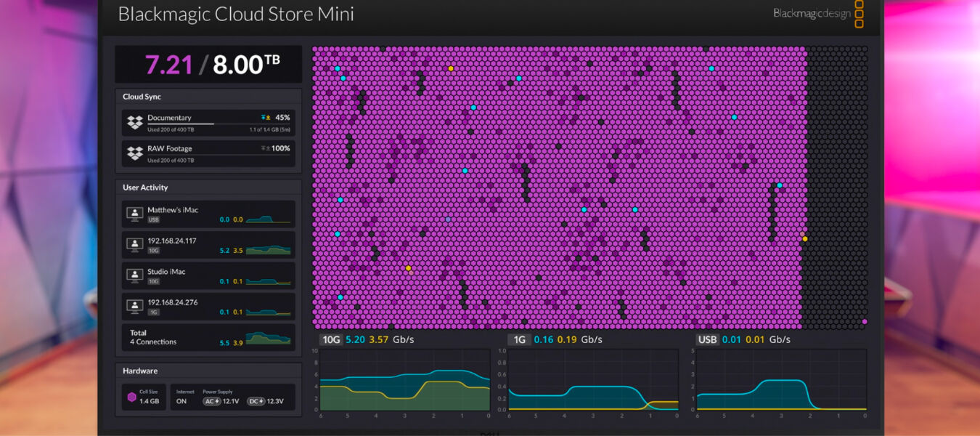This screenshot has width=980, height=436.
Task: Open the User Activity section header
Action: 208,187
